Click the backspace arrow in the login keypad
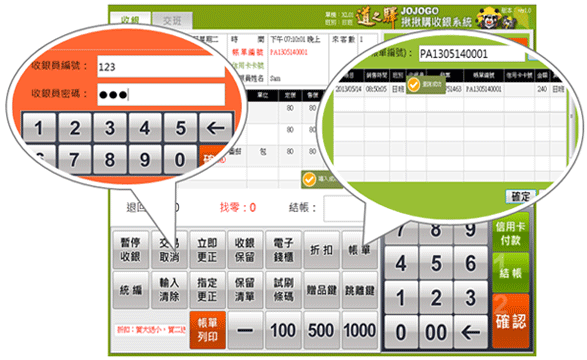Screen dimensions: 587x360 (216, 128)
